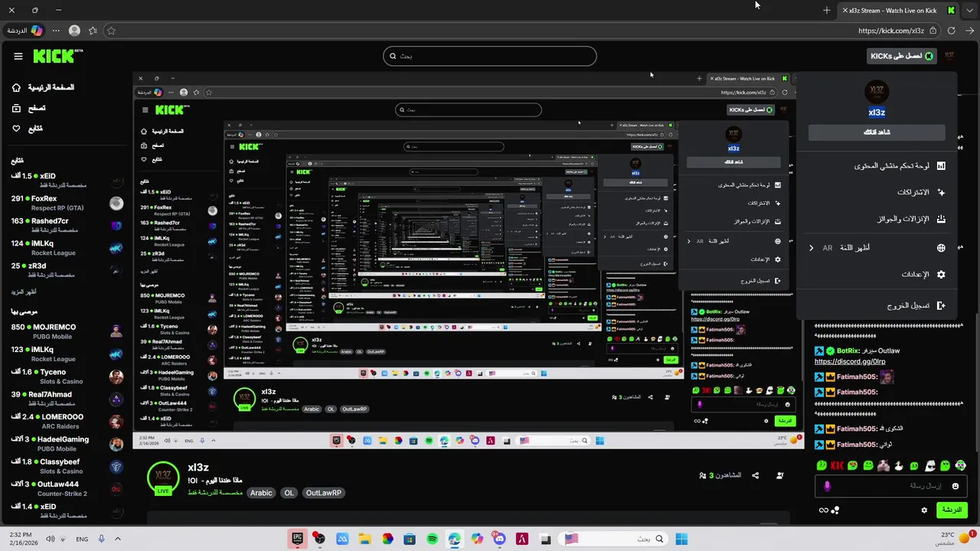Focus the main Kick search field
The width and height of the screenshot is (980, 551).
490,56
